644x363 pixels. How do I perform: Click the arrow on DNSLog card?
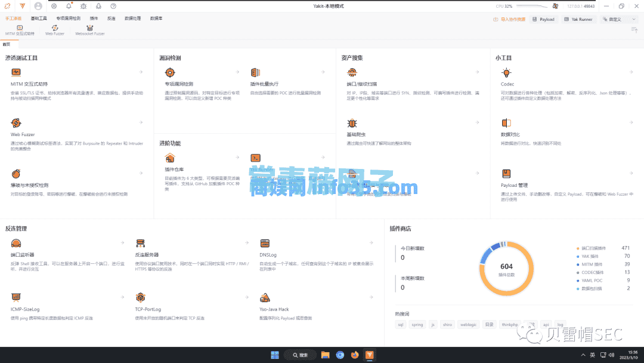371,243
